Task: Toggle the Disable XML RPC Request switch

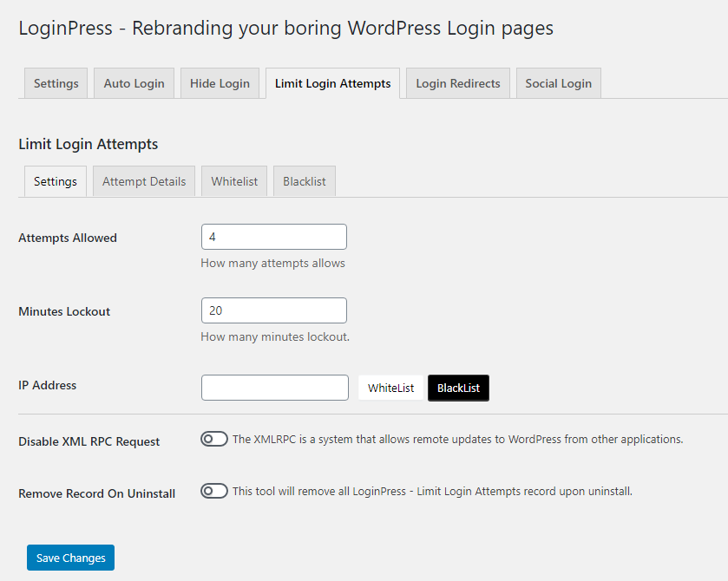Action: point(214,439)
